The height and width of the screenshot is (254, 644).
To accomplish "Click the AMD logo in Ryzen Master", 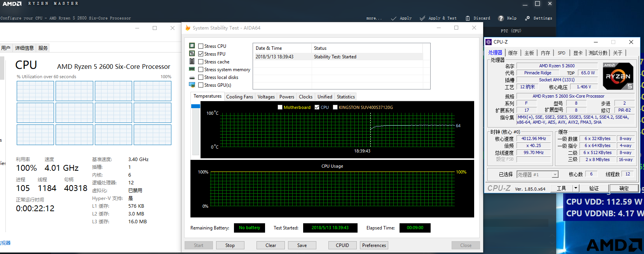I will tap(12, 4).
